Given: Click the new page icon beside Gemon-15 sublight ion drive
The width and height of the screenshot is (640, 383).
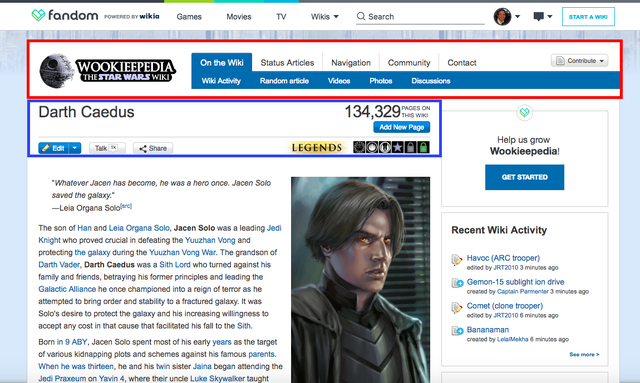Looking at the screenshot, I should [457, 283].
